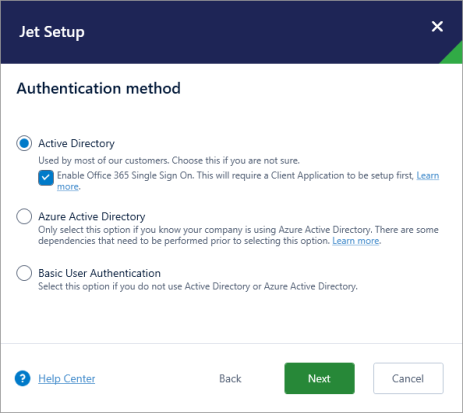Click the "Basic User Authentication" label text
Screen dimensions: 463x413
click(99, 273)
